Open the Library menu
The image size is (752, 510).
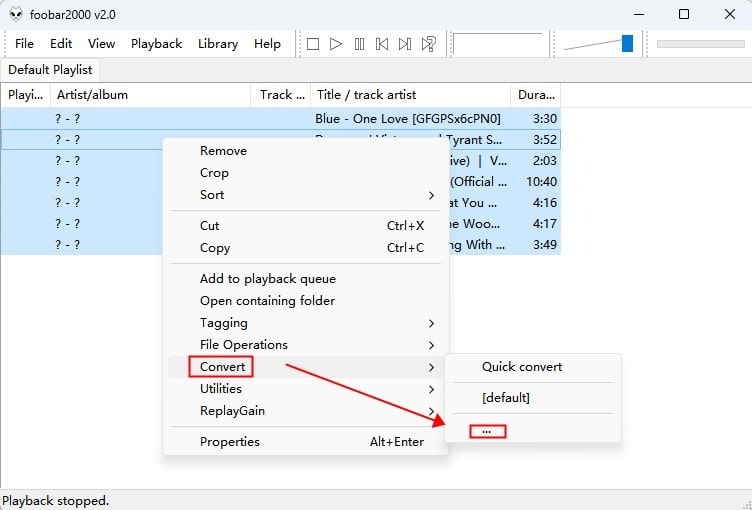point(218,44)
